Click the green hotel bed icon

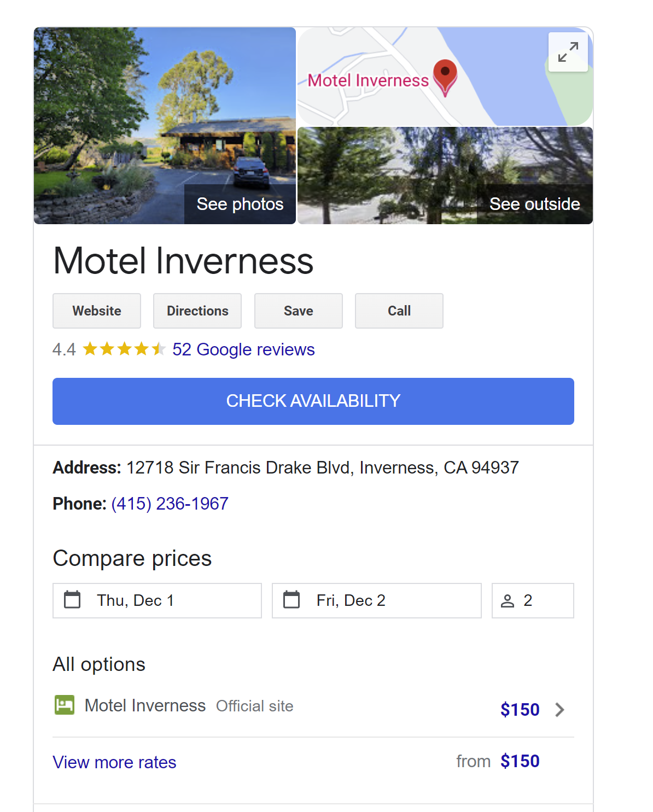(65, 705)
